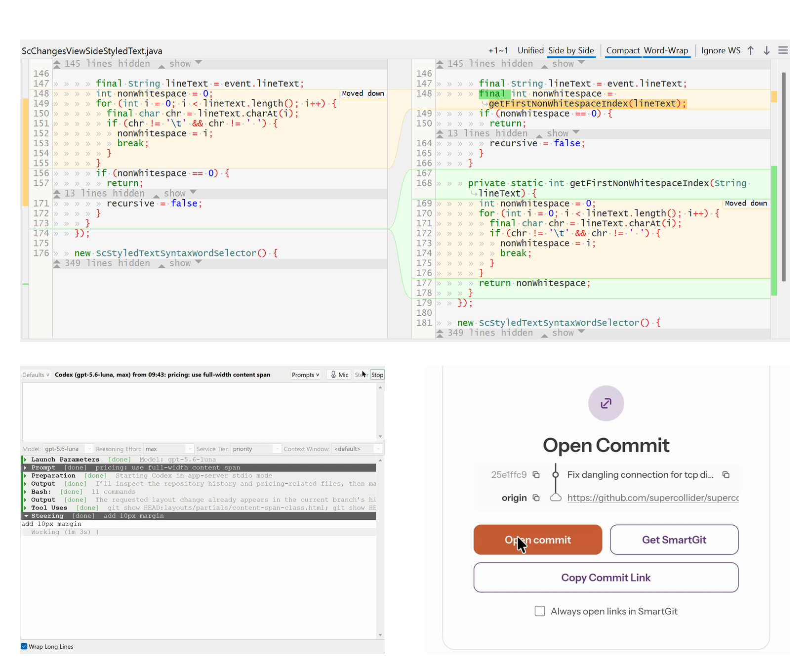Open the Reasoning Effort combo box
Viewport: 810px width, 672px height.
168,449
